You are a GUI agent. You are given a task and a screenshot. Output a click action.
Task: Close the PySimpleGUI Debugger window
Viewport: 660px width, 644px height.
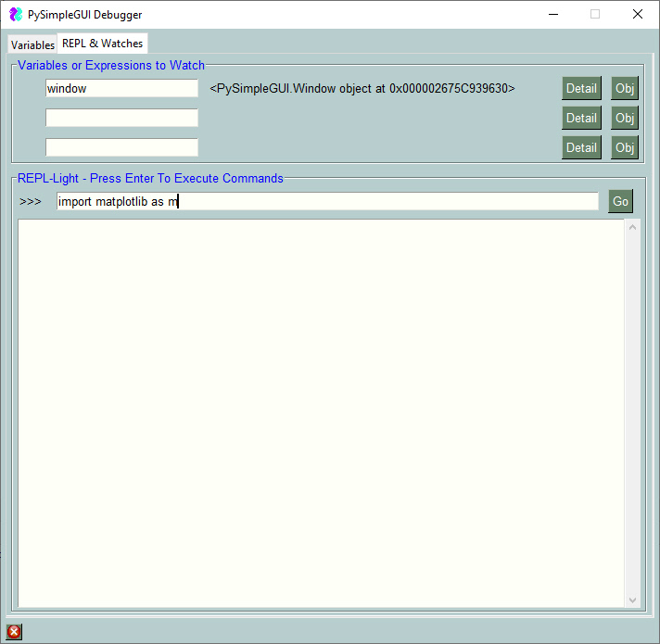click(x=637, y=14)
